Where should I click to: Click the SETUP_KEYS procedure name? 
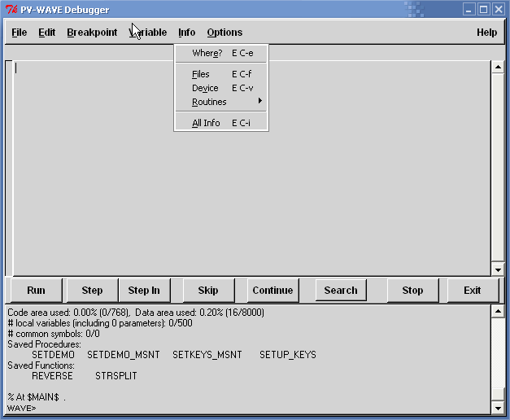click(288, 355)
